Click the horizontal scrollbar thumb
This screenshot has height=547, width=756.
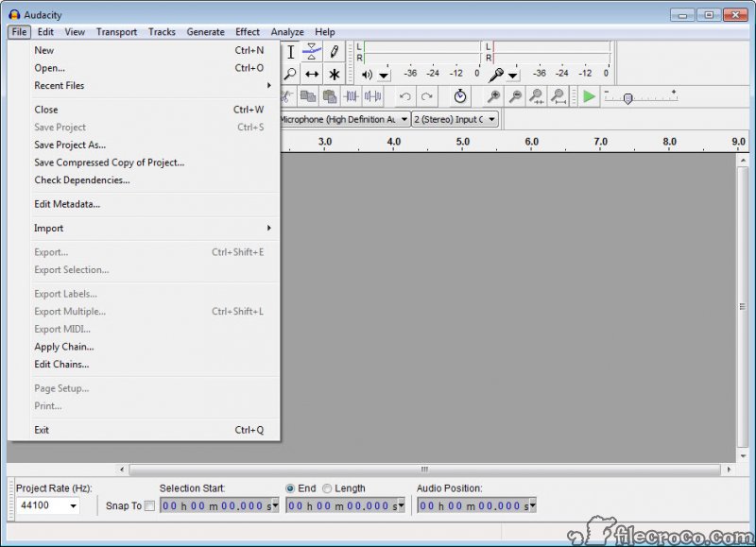pos(424,469)
